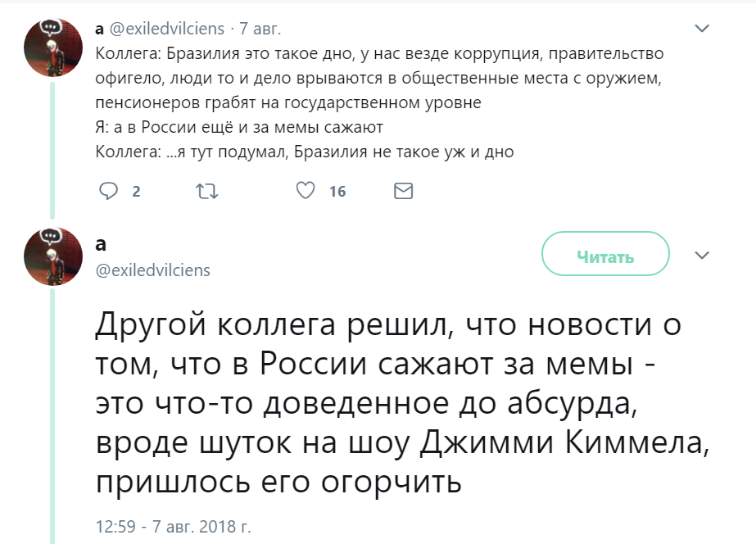Click the reply count 2
Viewport: 756px width, 544px height.
(x=136, y=192)
